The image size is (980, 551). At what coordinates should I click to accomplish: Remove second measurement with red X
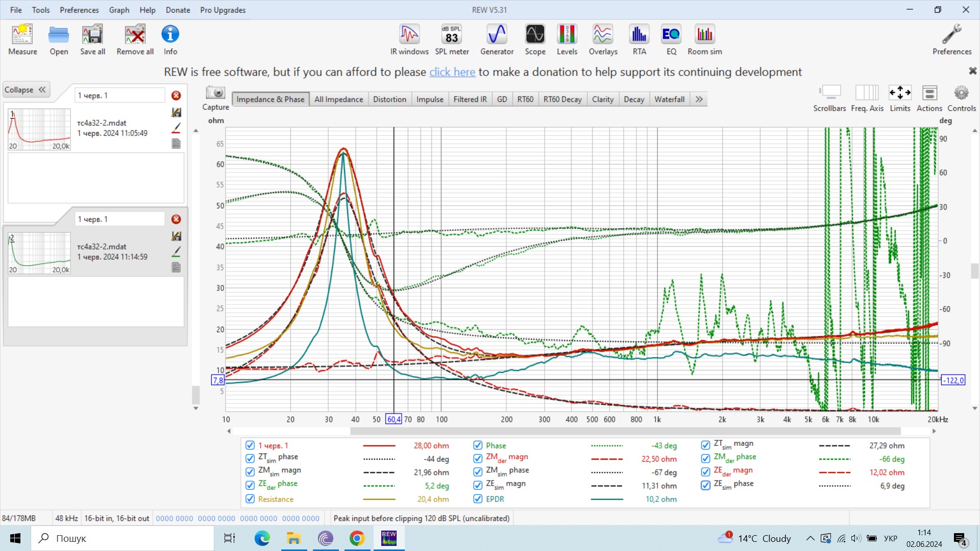coord(176,219)
